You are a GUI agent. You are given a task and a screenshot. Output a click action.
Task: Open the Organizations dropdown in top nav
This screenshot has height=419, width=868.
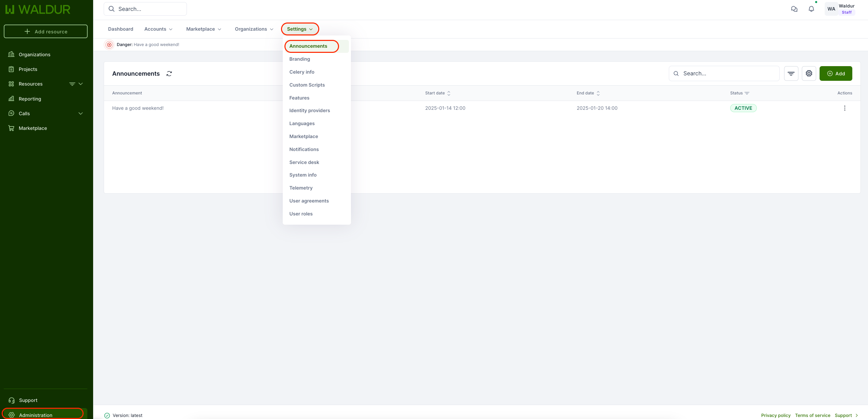[x=254, y=29]
